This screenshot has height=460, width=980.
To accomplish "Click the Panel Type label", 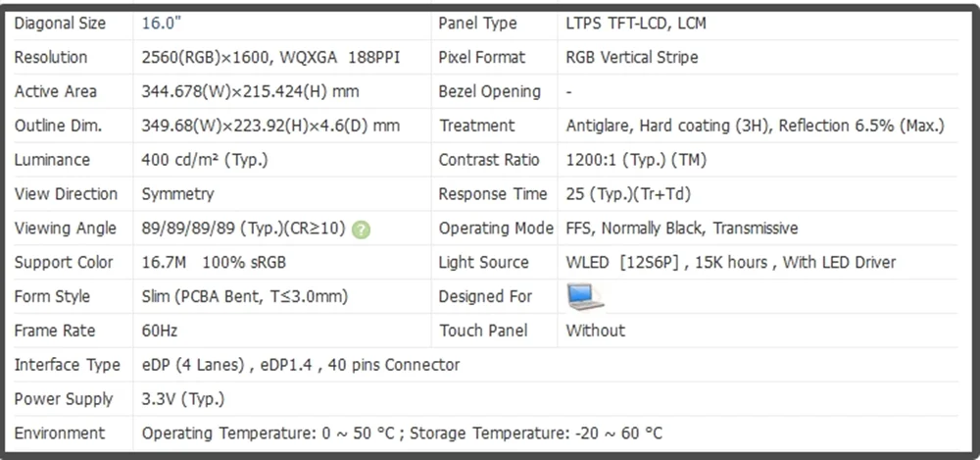I will coord(477,24).
